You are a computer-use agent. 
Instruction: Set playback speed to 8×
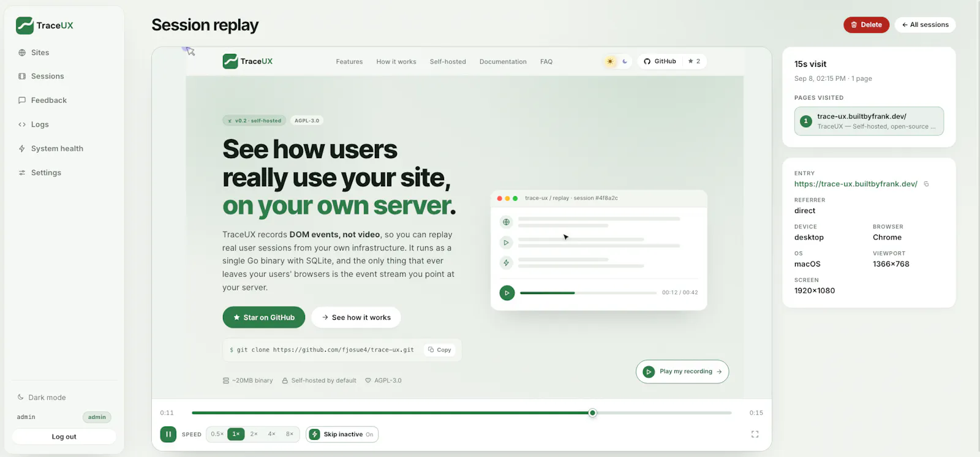[x=290, y=434]
